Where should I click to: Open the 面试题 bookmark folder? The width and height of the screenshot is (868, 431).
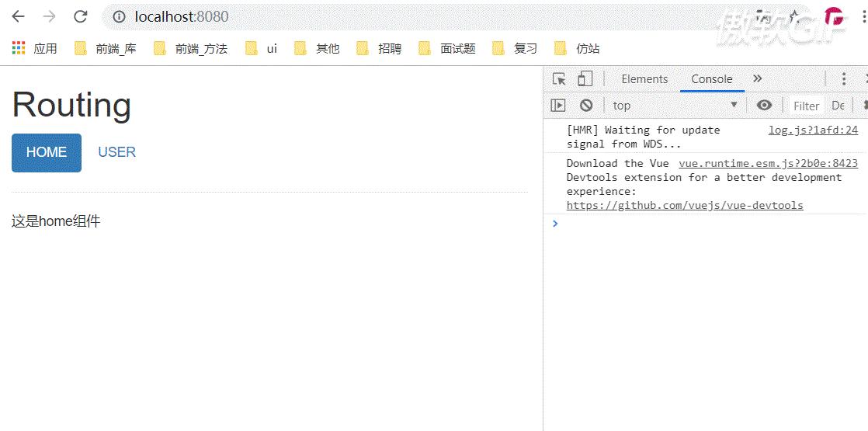click(447, 49)
